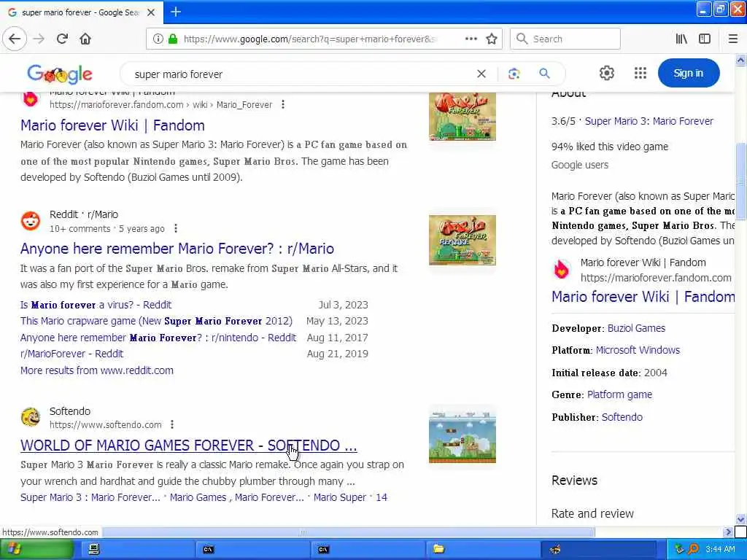This screenshot has width=747, height=560.
Task: Open Buziol Games developer link
Action: point(636,328)
